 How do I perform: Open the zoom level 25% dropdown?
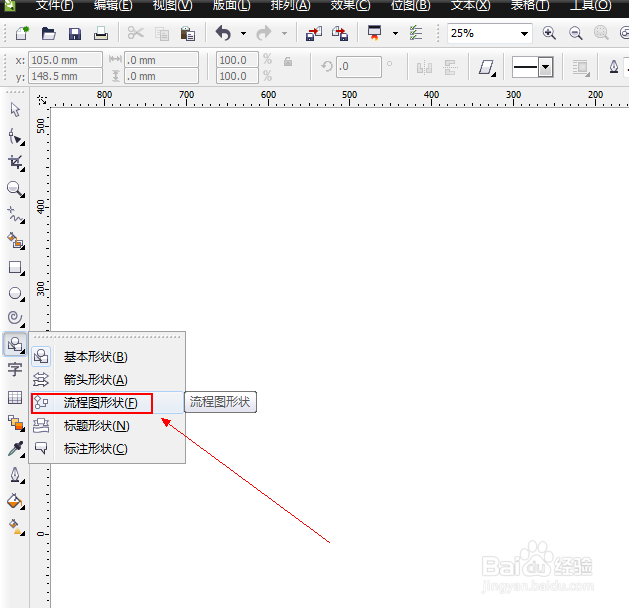pyautogui.click(x=524, y=33)
